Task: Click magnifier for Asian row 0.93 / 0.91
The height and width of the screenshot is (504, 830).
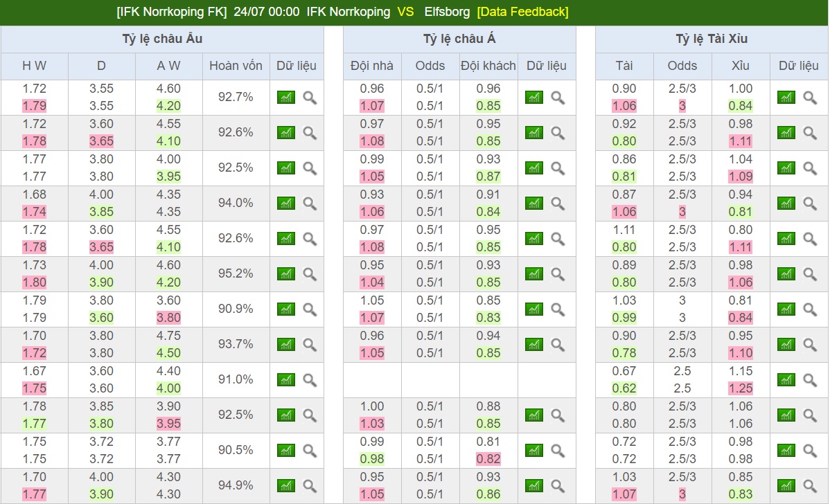Action: (x=558, y=203)
